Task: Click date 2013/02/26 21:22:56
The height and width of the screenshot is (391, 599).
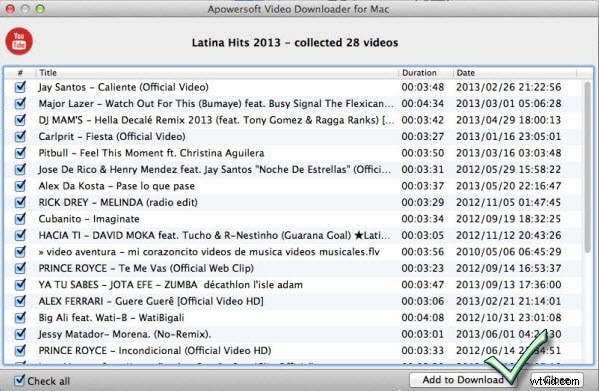Action: click(x=508, y=87)
